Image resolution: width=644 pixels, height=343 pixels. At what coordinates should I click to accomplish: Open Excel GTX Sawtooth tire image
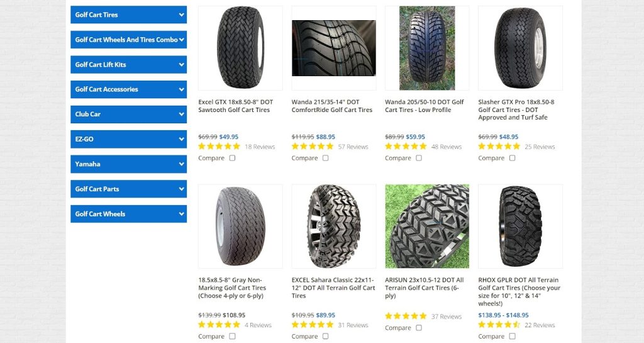(240, 48)
